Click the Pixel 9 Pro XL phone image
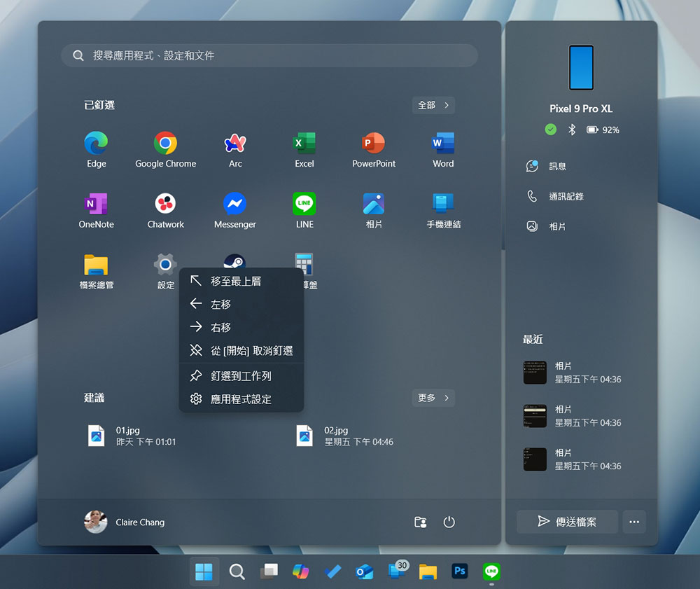Viewport: 700px width, 589px height. [x=581, y=68]
